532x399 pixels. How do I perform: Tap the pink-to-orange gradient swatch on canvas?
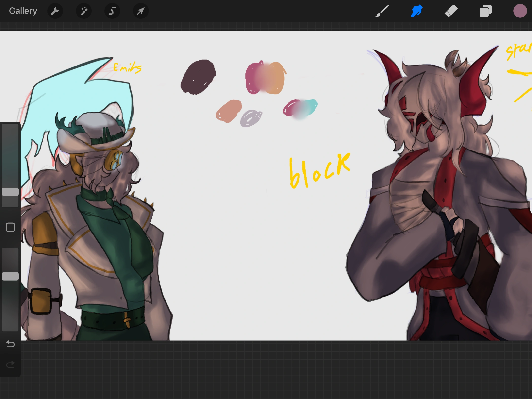click(x=266, y=78)
